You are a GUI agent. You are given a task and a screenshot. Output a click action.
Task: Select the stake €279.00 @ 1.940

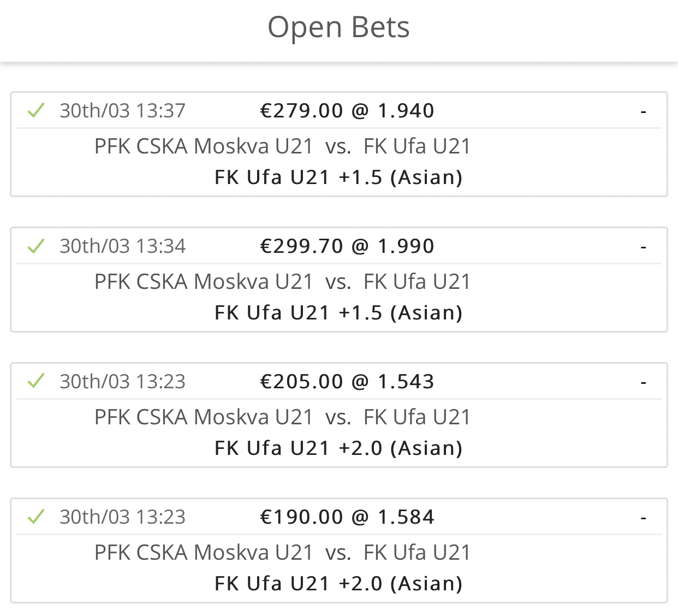pos(347,111)
